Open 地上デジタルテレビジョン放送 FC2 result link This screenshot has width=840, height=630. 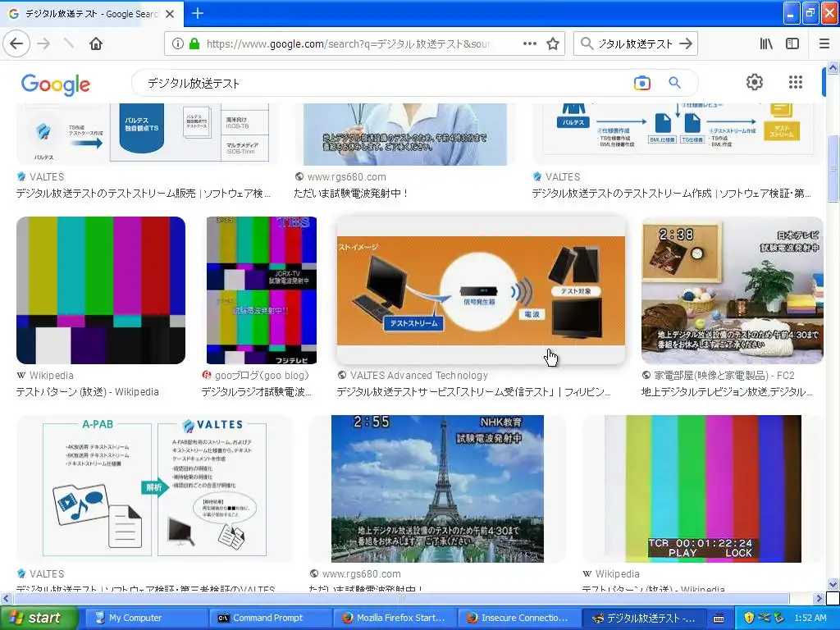727,392
